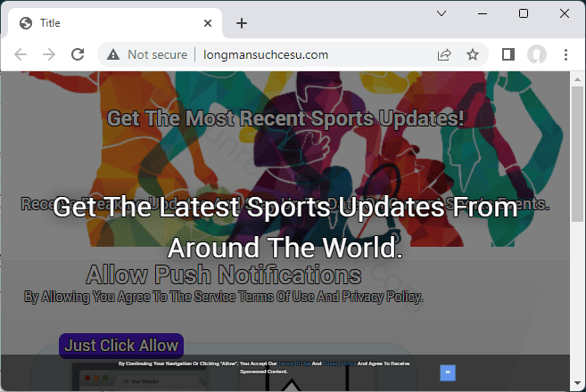Click the blue OK consent button
Viewport: 586px width, 392px height.
448,372
